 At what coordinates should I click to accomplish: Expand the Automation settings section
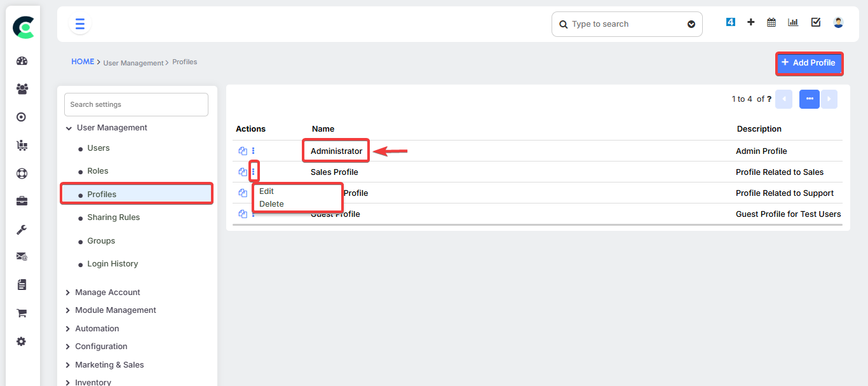point(97,329)
